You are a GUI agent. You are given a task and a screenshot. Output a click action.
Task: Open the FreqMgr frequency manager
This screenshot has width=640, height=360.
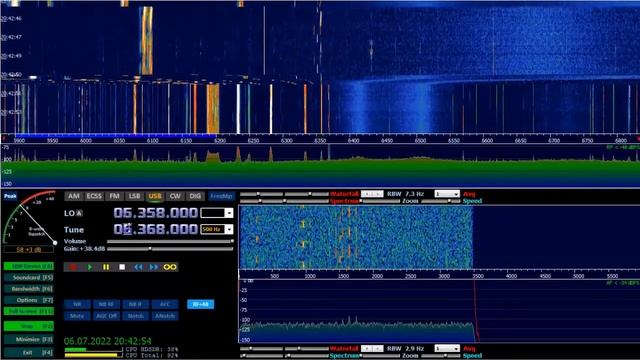tap(221, 196)
